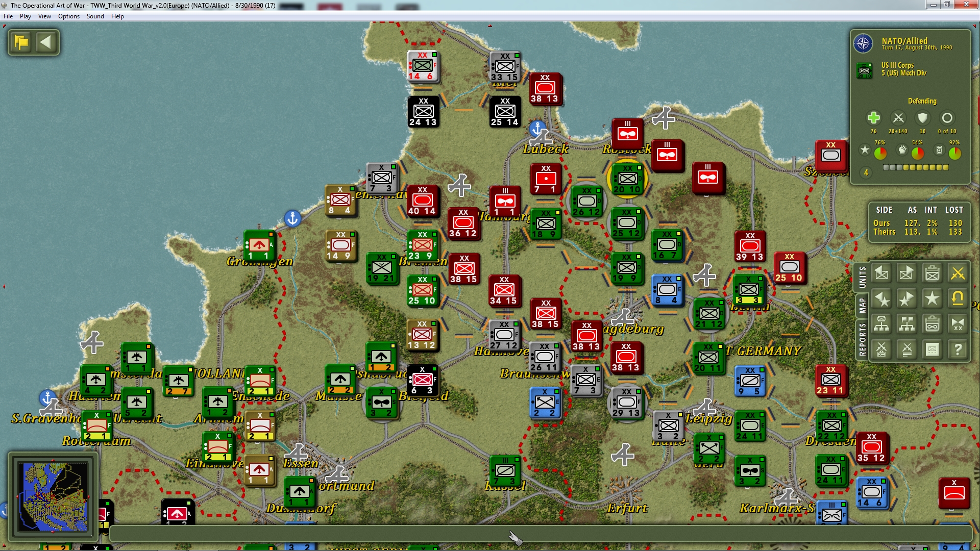Screen dimensions: 980x551
Task: Open the Play menu
Action: pyautogui.click(x=26, y=16)
